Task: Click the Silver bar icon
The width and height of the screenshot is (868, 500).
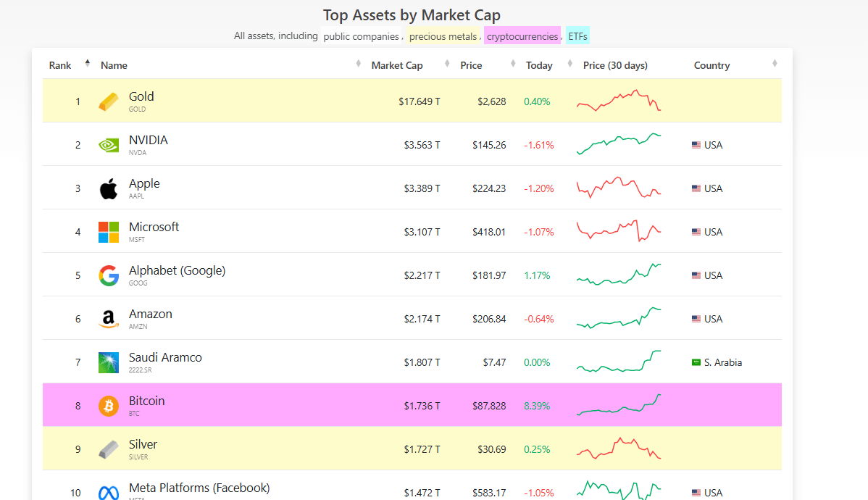Action: 109,449
